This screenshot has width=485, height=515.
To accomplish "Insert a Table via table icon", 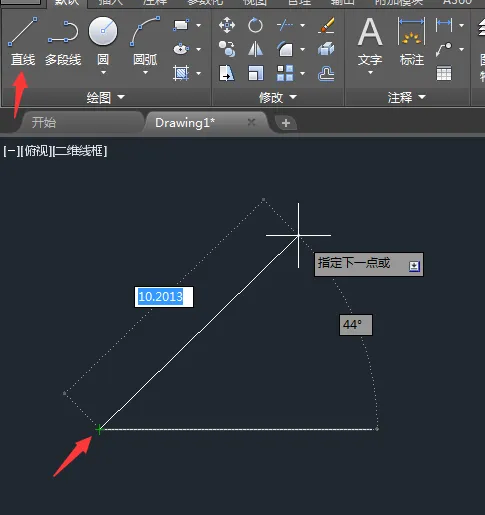I will pos(444,73).
